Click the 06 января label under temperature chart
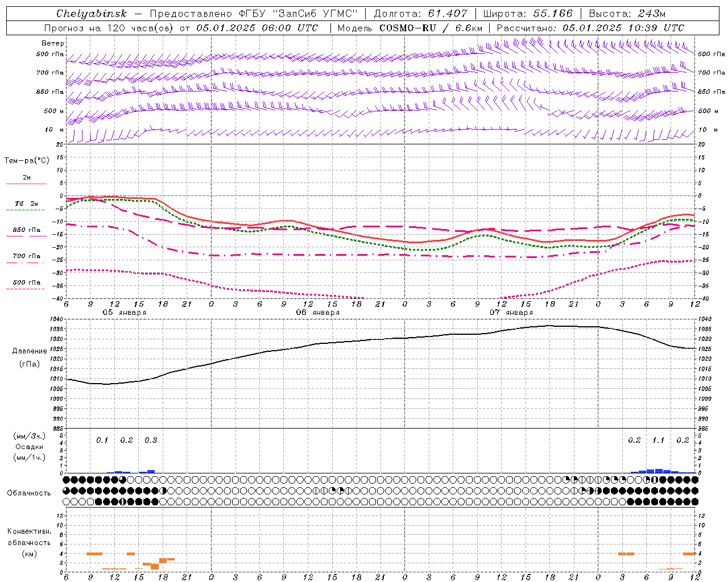The width and height of the screenshot is (728, 582). (x=317, y=313)
